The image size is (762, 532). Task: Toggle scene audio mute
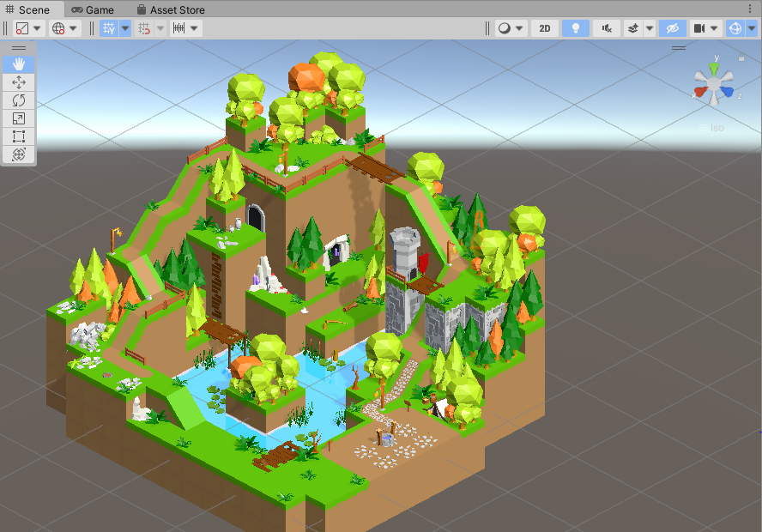(607, 28)
